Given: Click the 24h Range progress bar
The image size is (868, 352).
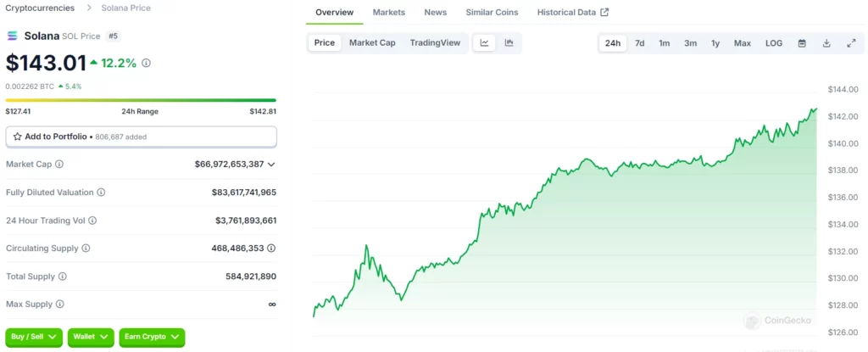Looking at the screenshot, I should click(x=141, y=100).
